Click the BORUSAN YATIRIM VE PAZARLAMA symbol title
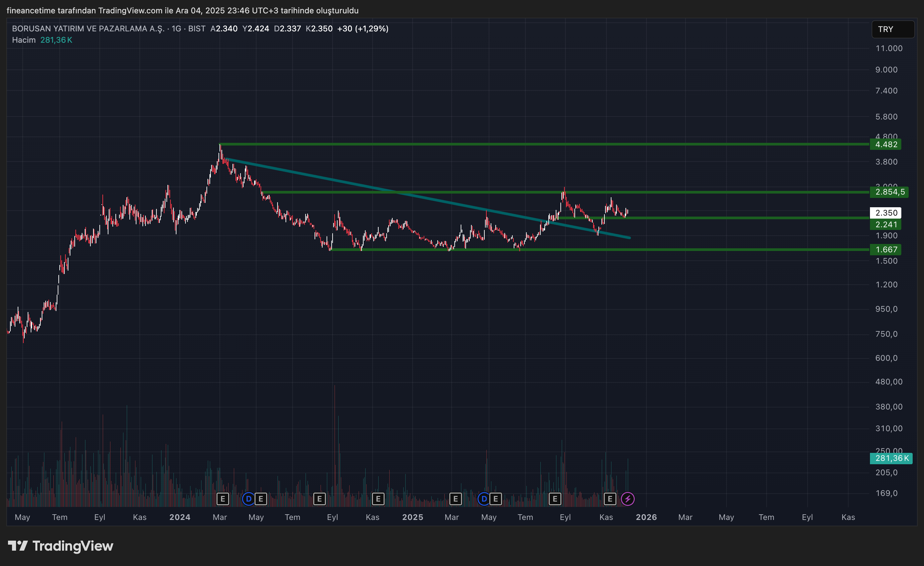 coord(88,28)
